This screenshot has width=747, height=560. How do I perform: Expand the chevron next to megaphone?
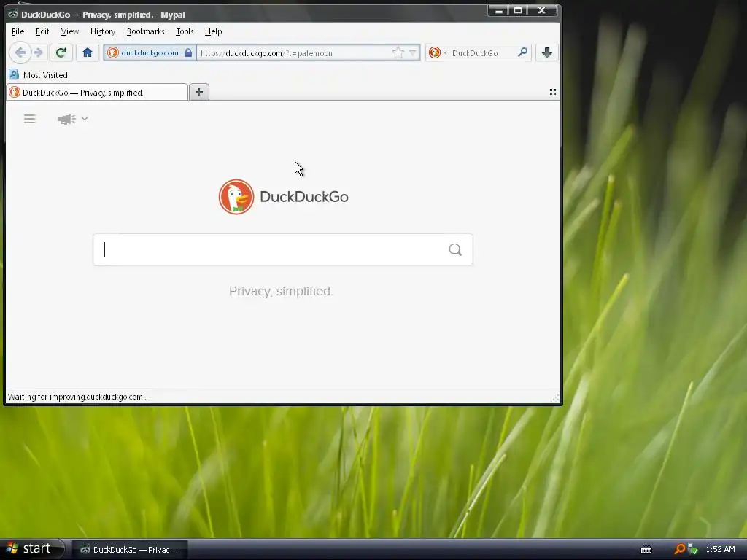click(x=85, y=119)
